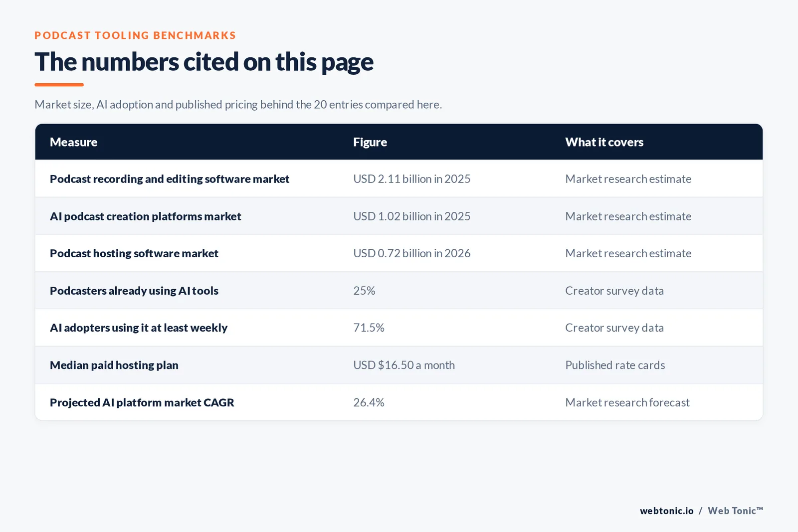Select the AI podcast creation platforms market row
Screen dimensions: 798x532
coord(399,216)
